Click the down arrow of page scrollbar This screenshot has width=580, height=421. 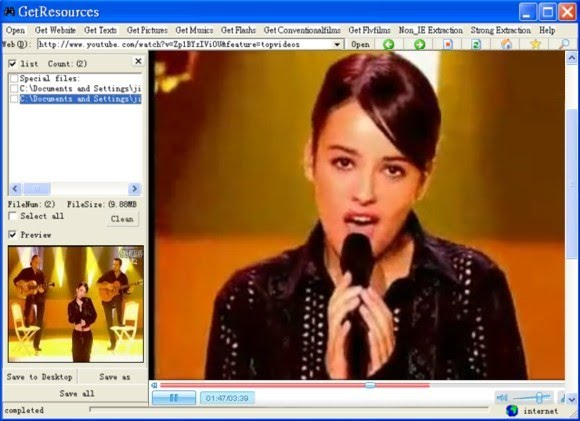[x=572, y=399]
